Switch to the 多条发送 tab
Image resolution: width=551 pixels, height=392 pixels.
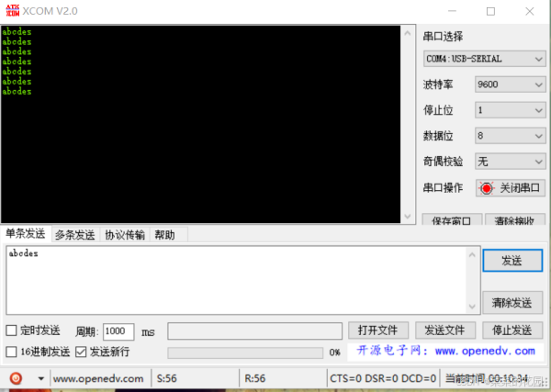[x=74, y=235]
